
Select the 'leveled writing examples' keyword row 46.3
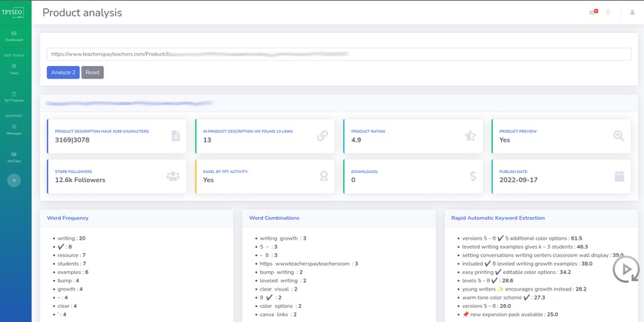525,247
